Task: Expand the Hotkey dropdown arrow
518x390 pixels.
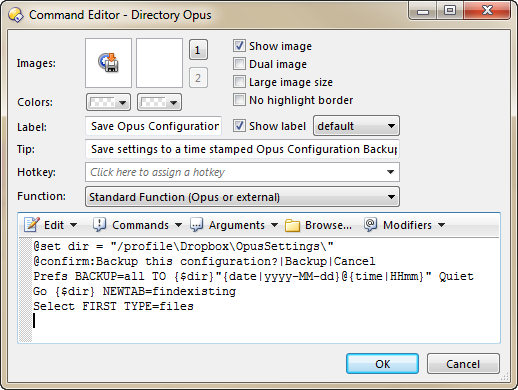Action: [x=390, y=172]
